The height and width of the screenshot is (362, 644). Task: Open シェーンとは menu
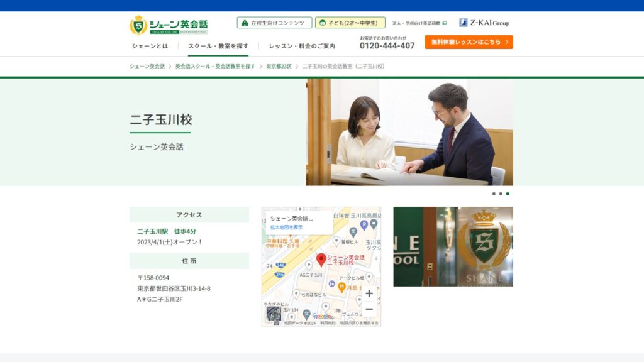(150, 46)
